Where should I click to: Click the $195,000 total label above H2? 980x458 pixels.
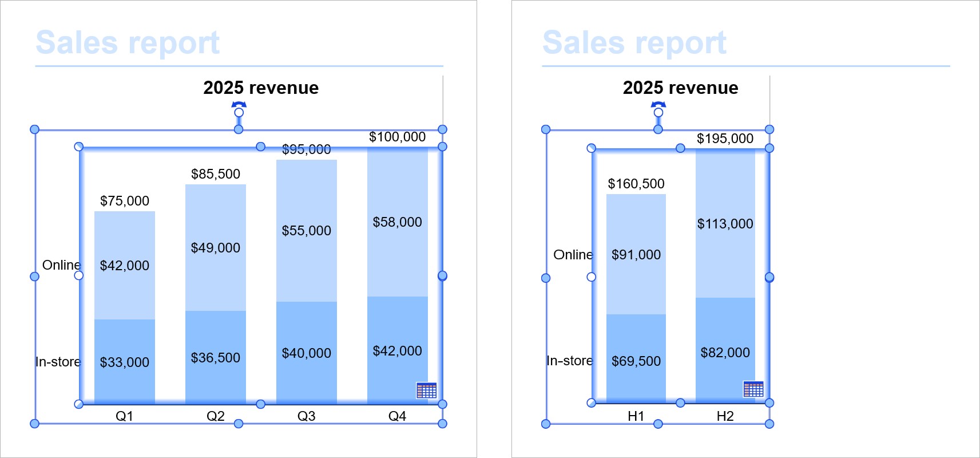click(725, 139)
